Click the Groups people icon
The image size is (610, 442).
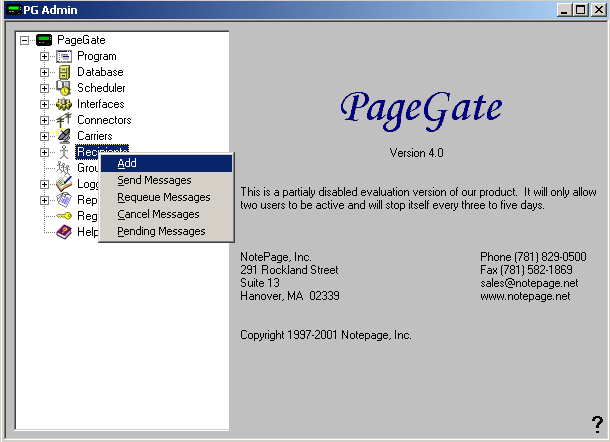tap(63, 168)
